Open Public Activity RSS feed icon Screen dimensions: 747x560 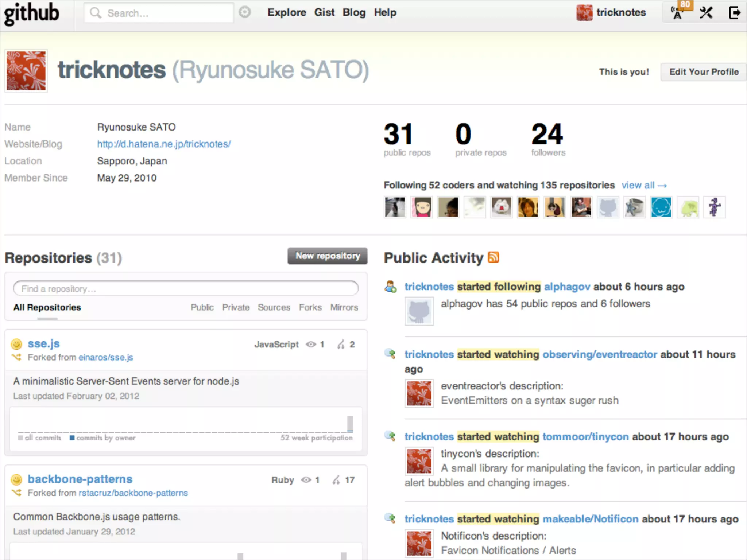point(494,257)
